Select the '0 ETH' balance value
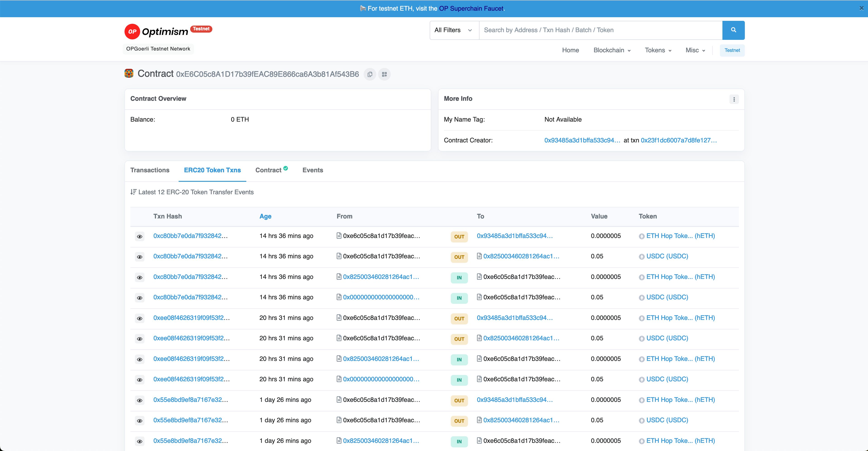The image size is (868, 451). tap(240, 119)
